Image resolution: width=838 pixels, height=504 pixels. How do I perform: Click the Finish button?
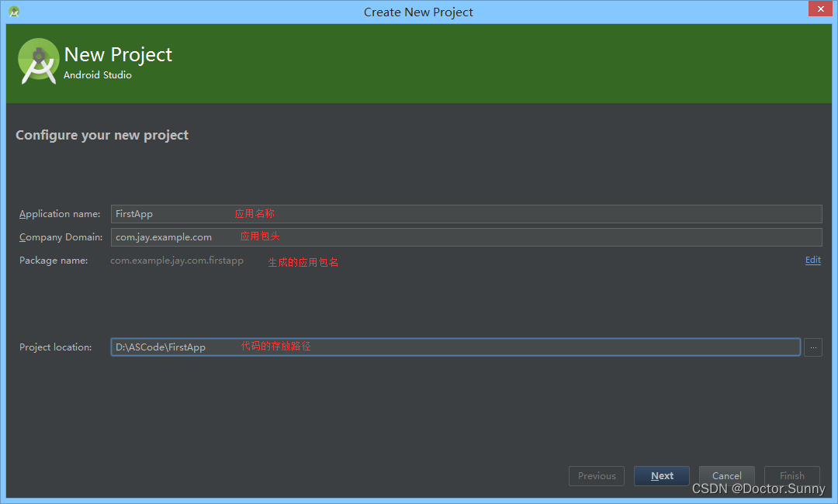(x=792, y=476)
